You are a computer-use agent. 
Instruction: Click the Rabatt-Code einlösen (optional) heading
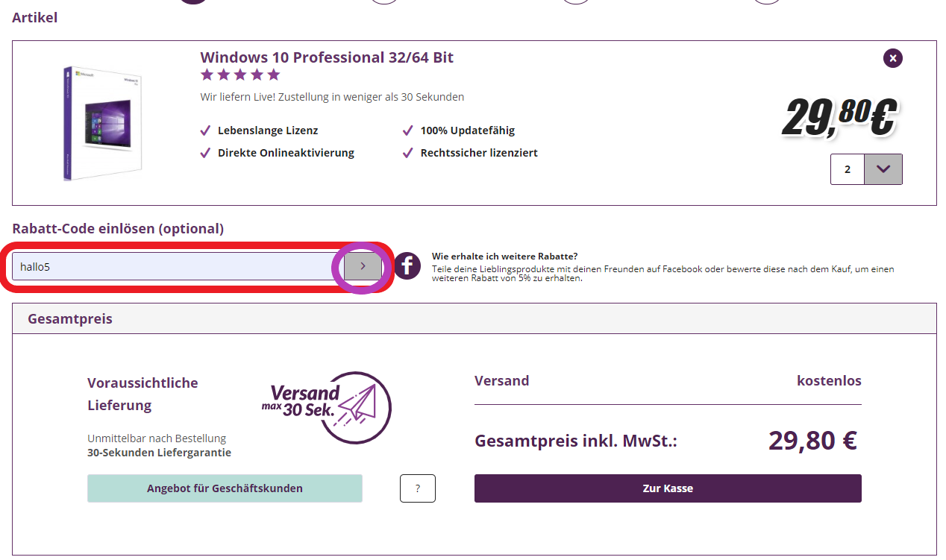pyautogui.click(x=118, y=229)
